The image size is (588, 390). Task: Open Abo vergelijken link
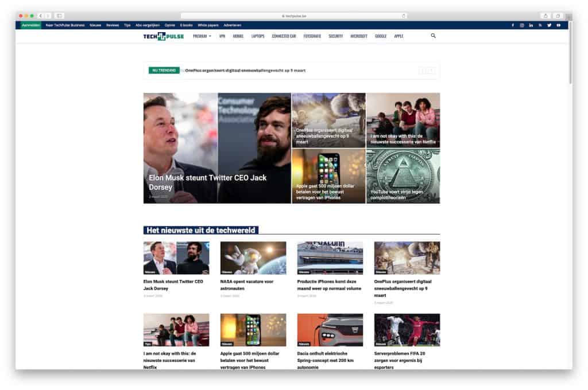(x=148, y=25)
